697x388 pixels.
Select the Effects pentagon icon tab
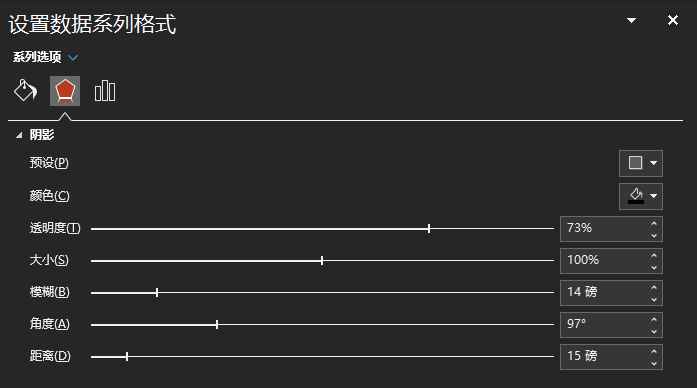[65, 91]
